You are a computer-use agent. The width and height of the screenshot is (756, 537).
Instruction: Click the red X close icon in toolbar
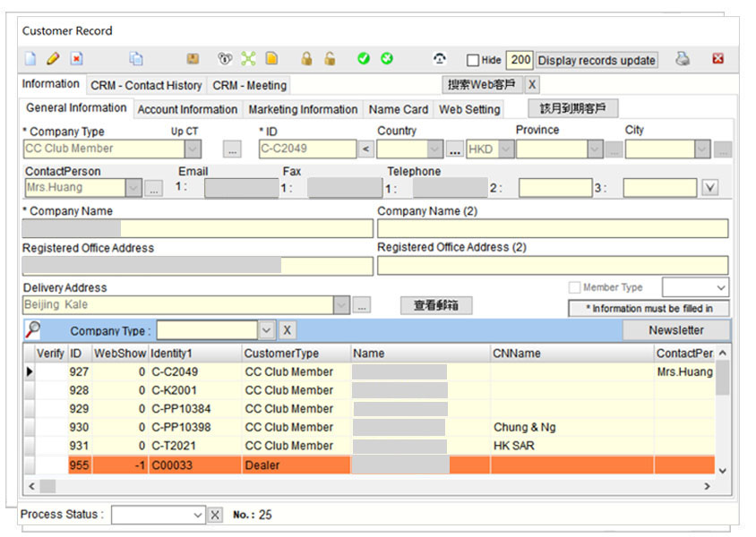(x=717, y=59)
